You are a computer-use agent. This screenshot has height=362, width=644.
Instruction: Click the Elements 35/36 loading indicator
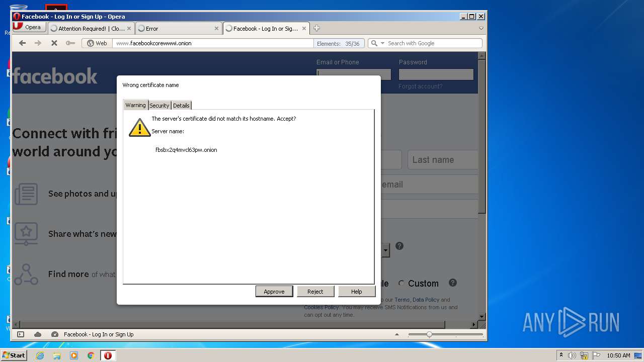(x=339, y=44)
